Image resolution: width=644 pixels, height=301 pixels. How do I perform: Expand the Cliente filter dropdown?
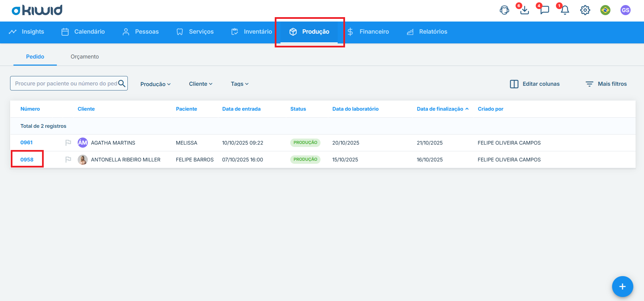click(200, 84)
